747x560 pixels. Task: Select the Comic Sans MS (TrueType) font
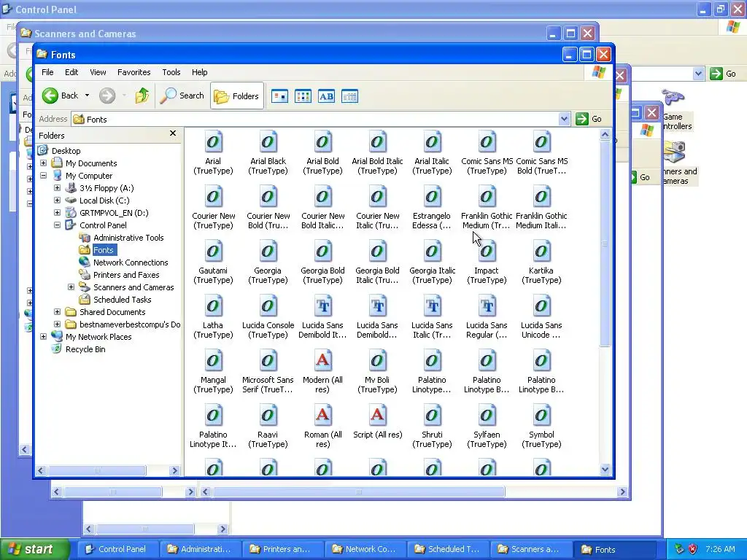coord(487,142)
